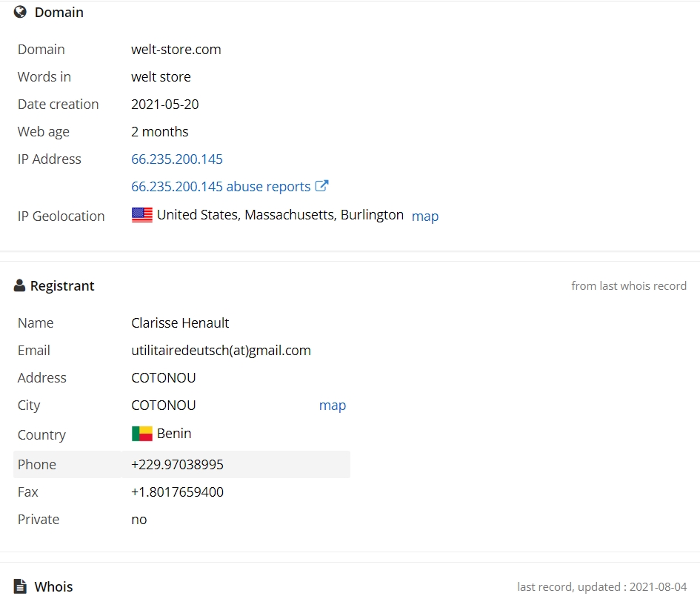Open map link next to COTONOU city
Image resolution: width=700 pixels, height=599 pixels.
[x=333, y=405]
